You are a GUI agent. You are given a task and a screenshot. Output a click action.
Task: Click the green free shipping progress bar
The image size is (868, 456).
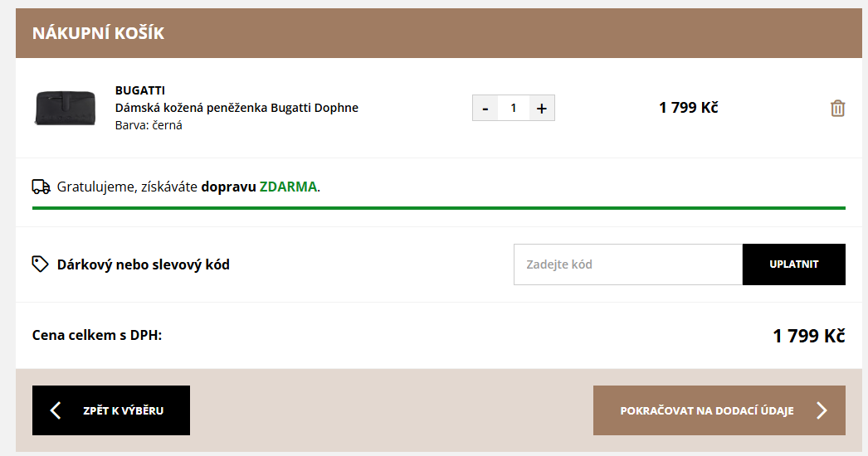(438, 208)
